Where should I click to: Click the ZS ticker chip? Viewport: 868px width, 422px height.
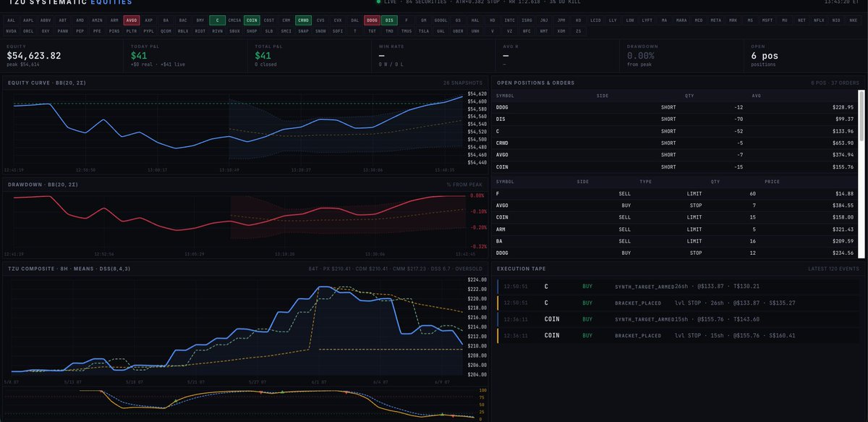coord(578,31)
